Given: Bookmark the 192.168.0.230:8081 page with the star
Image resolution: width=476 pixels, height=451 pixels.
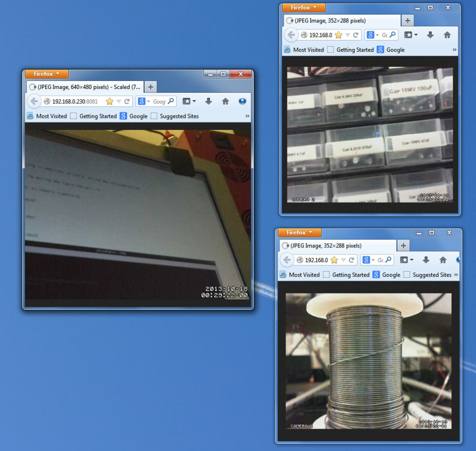Looking at the screenshot, I should click(x=109, y=101).
